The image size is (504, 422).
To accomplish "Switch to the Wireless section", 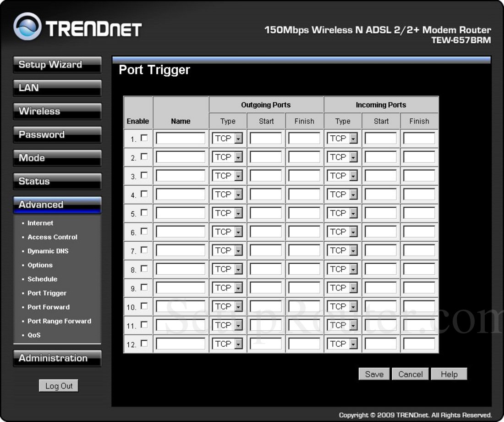I will [x=57, y=111].
